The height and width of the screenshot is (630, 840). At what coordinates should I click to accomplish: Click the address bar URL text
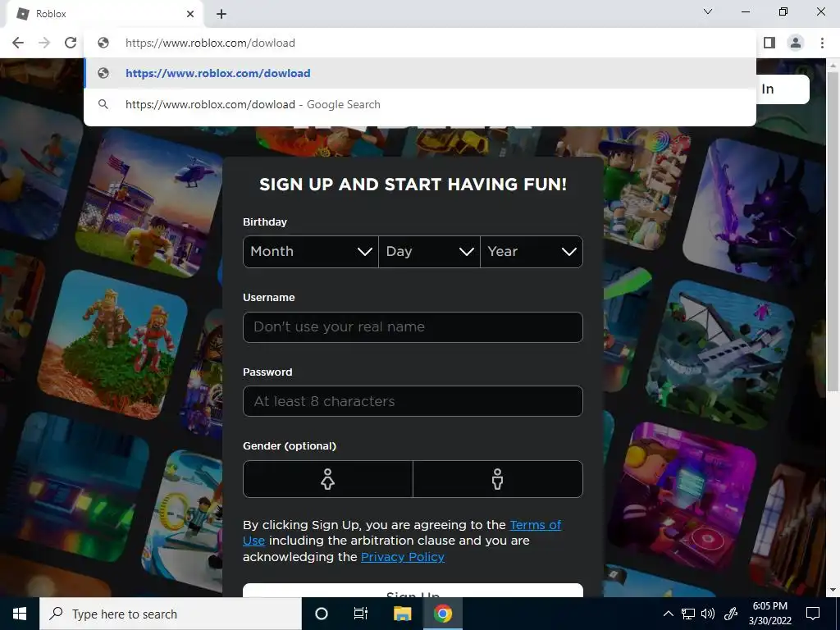210,43
